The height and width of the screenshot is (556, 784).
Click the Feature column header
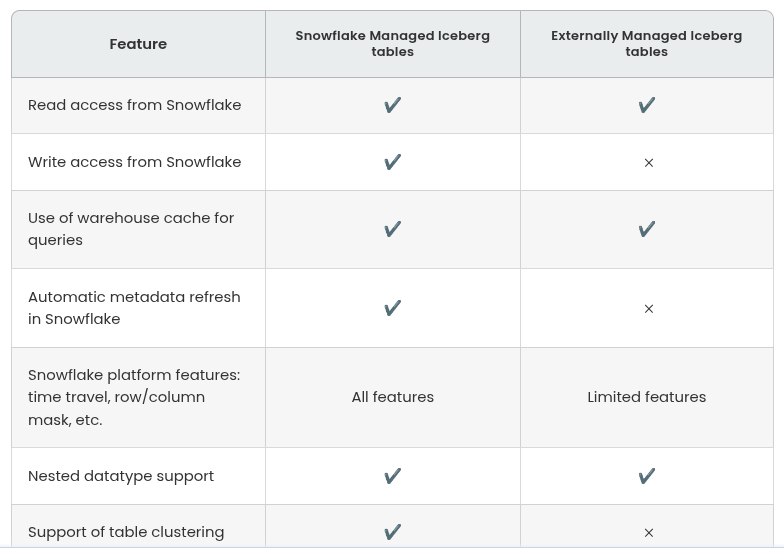click(138, 44)
